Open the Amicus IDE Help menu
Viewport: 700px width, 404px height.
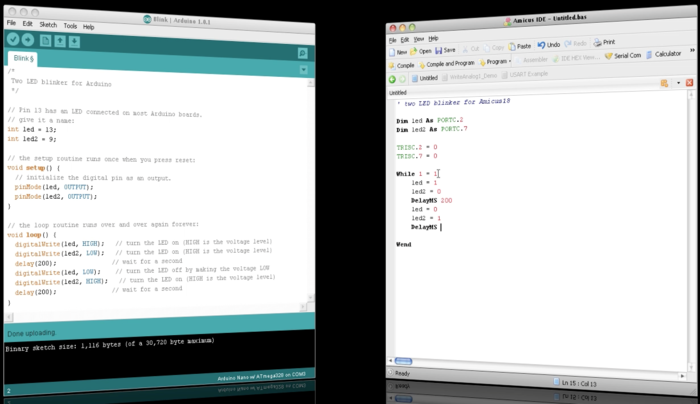click(x=433, y=38)
